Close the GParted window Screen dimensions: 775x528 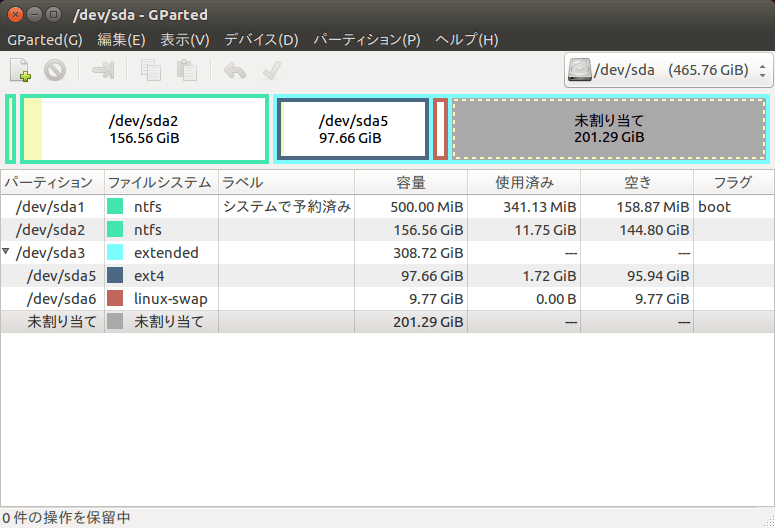point(15,14)
